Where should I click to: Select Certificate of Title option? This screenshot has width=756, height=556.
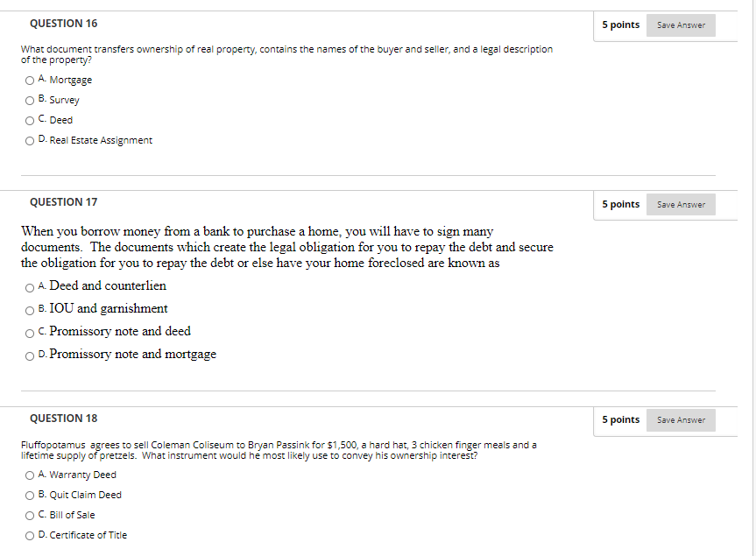(x=30, y=536)
